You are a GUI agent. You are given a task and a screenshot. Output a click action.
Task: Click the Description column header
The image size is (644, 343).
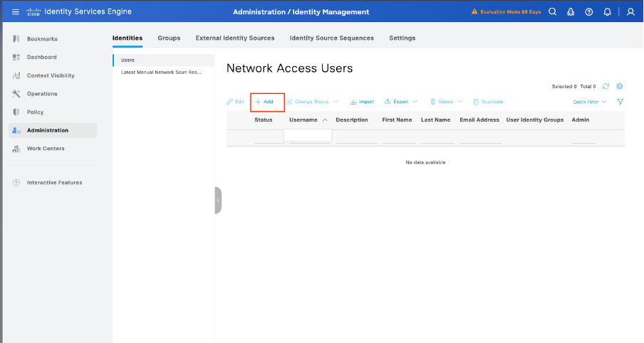pos(352,120)
